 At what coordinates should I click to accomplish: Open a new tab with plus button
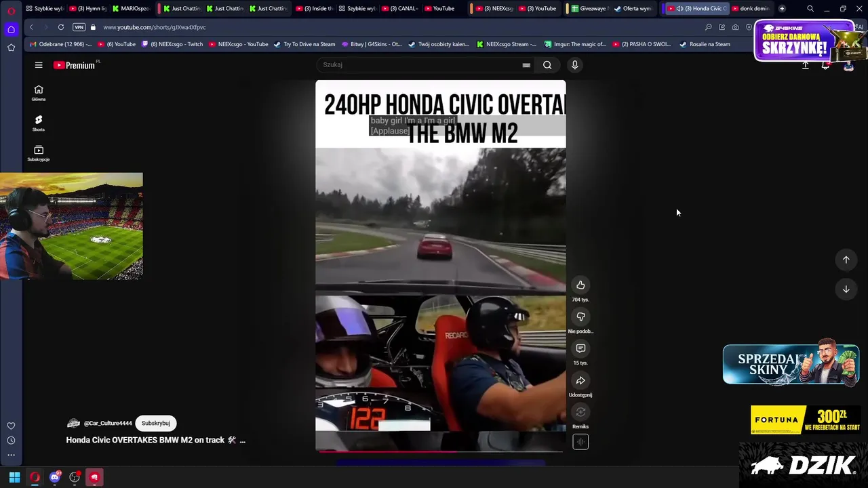[x=782, y=9]
